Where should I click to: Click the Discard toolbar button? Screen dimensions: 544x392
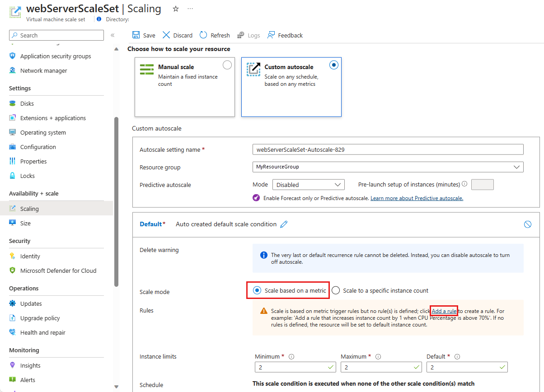(x=178, y=35)
